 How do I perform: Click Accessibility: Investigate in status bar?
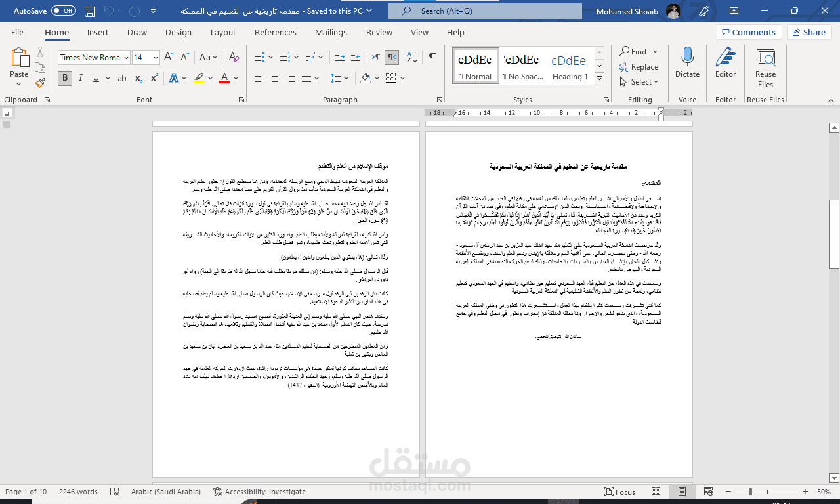(260, 492)
